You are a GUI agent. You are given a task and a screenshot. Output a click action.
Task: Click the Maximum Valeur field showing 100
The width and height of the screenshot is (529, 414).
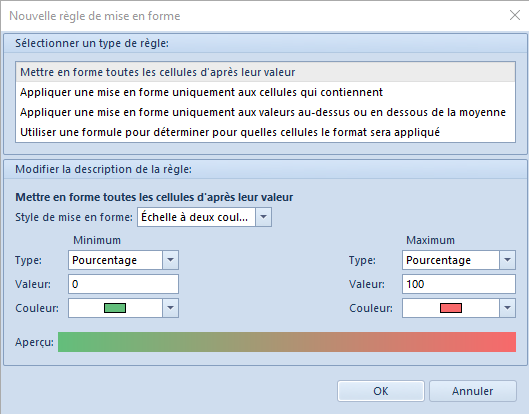(x=459, y=284)
